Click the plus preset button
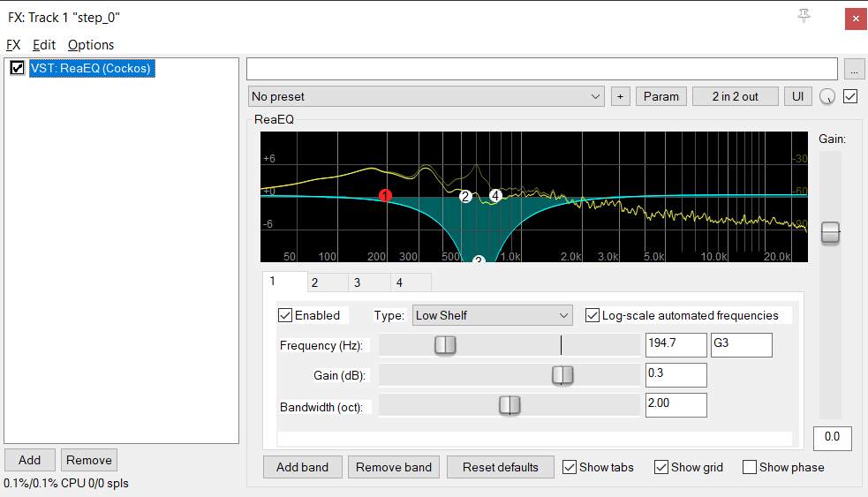 click(x=620, y=96)
